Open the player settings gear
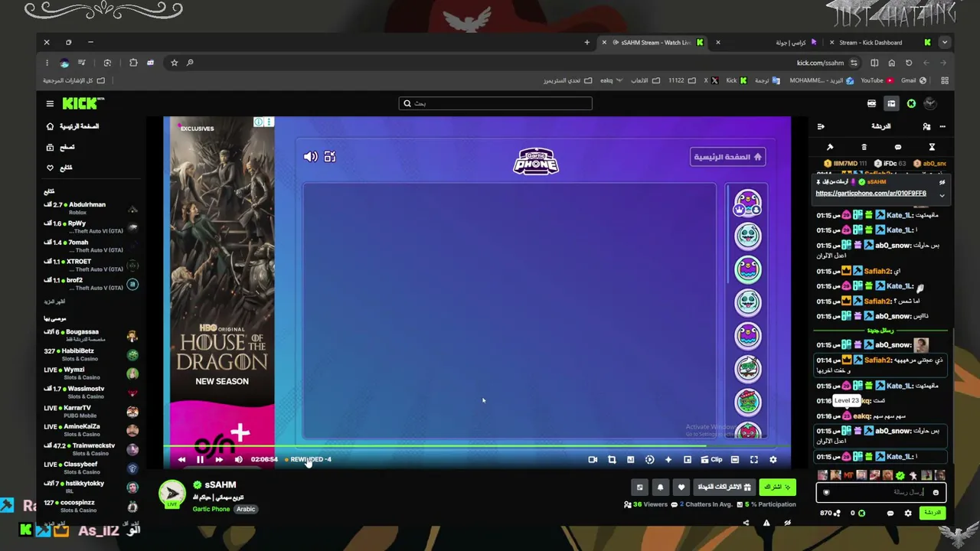Viewport: 980px width, 551px height. click(773, 460)
